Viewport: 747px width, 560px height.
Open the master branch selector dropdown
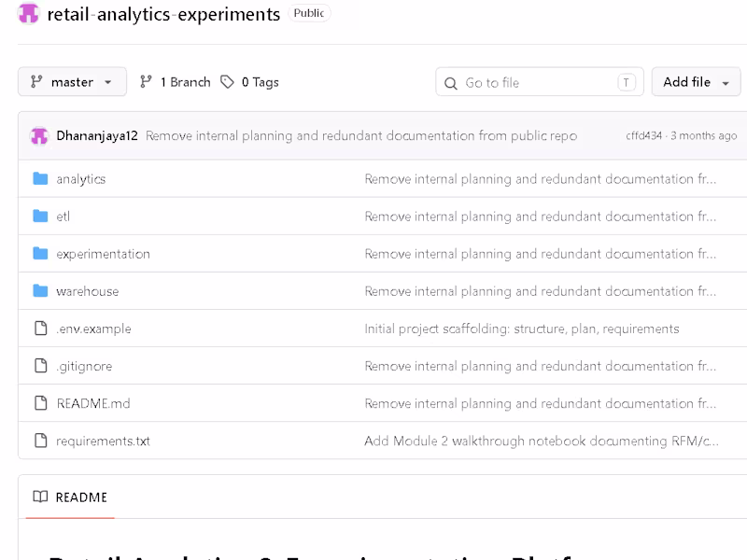(x=72, y=82)
